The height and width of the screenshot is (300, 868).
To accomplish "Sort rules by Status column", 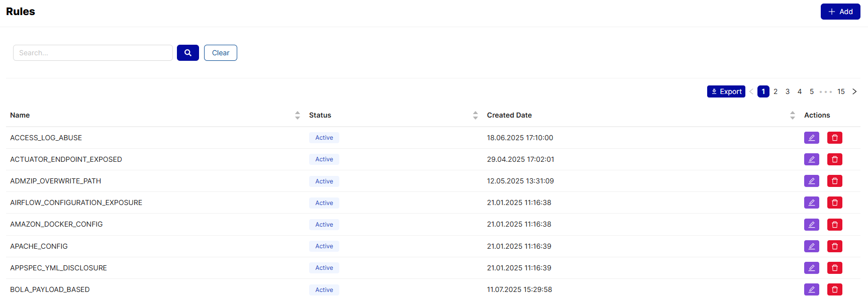I will coord(475,115).
